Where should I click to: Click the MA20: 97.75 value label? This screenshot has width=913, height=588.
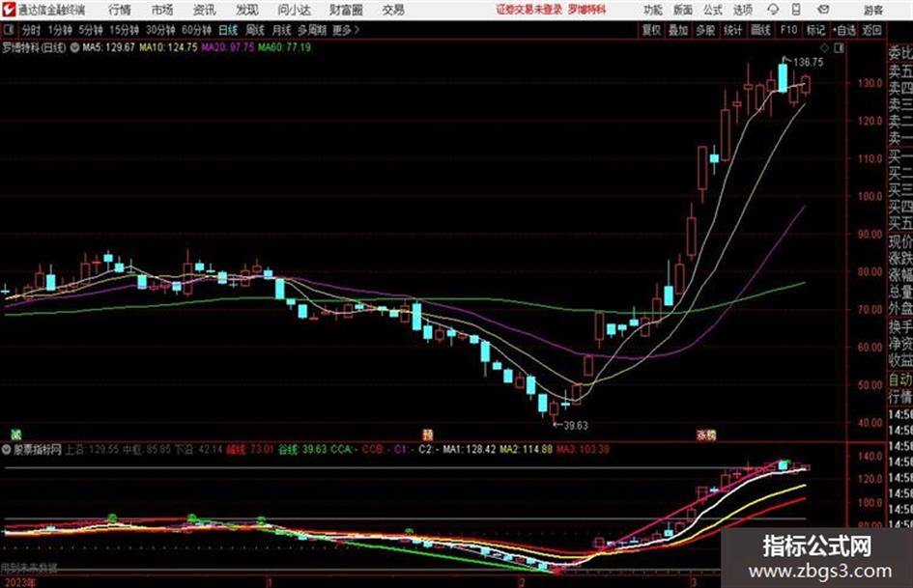[x=228, y=47]
